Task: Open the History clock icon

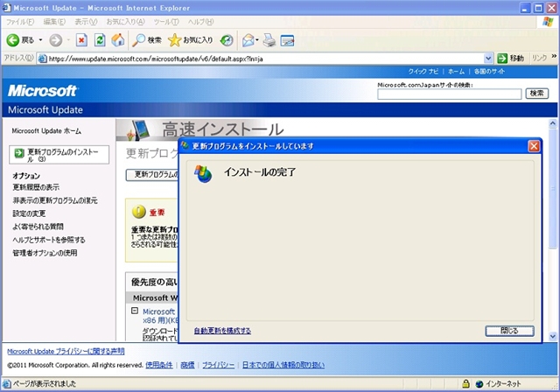Action: pyautogui.click(x=227, y=40)
